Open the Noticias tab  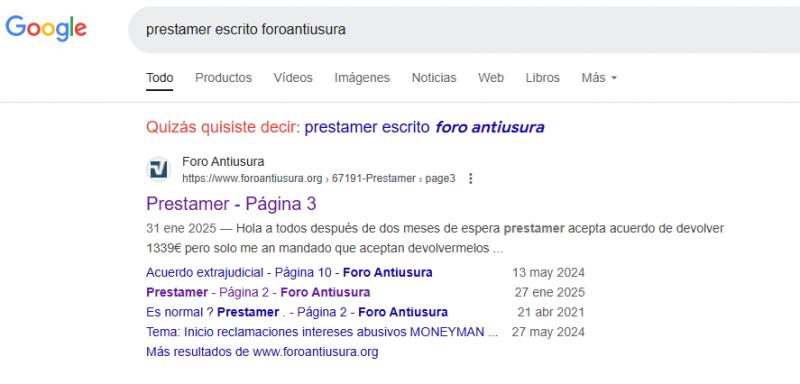coord(434,78)
